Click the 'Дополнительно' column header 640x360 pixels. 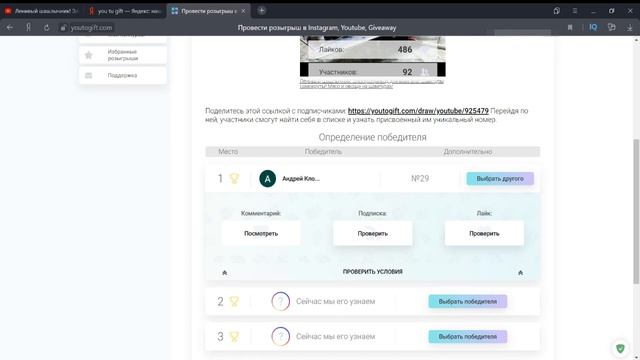[468, 151]
